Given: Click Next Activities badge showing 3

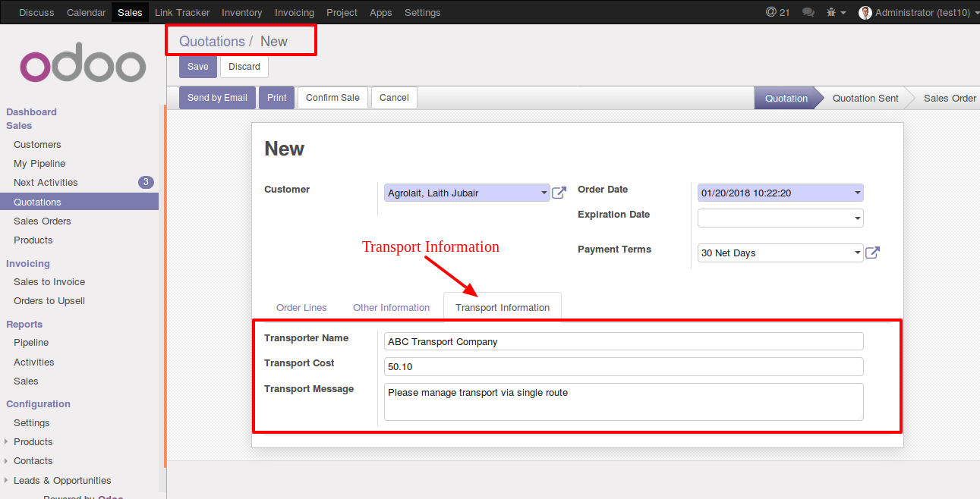Looking at the screenshot, I should (x=146, y=182).
